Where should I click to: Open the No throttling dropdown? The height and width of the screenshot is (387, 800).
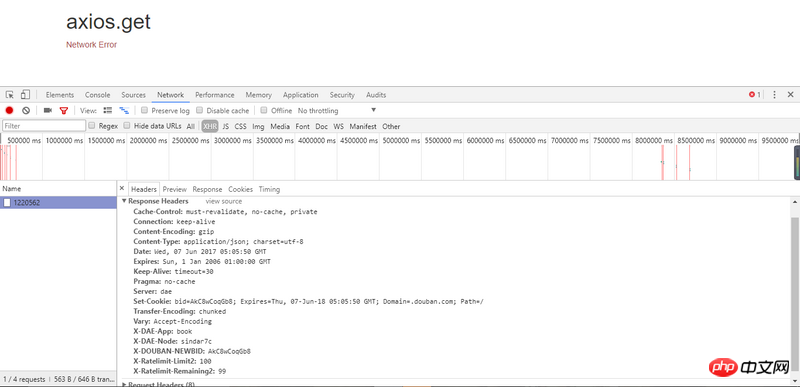pyautogui.click(x=337, y=111)
